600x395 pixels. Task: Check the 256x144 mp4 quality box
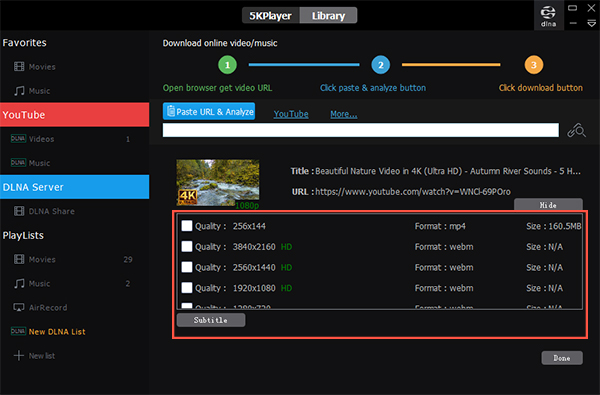pyautogui.click(x=187, y=226)
